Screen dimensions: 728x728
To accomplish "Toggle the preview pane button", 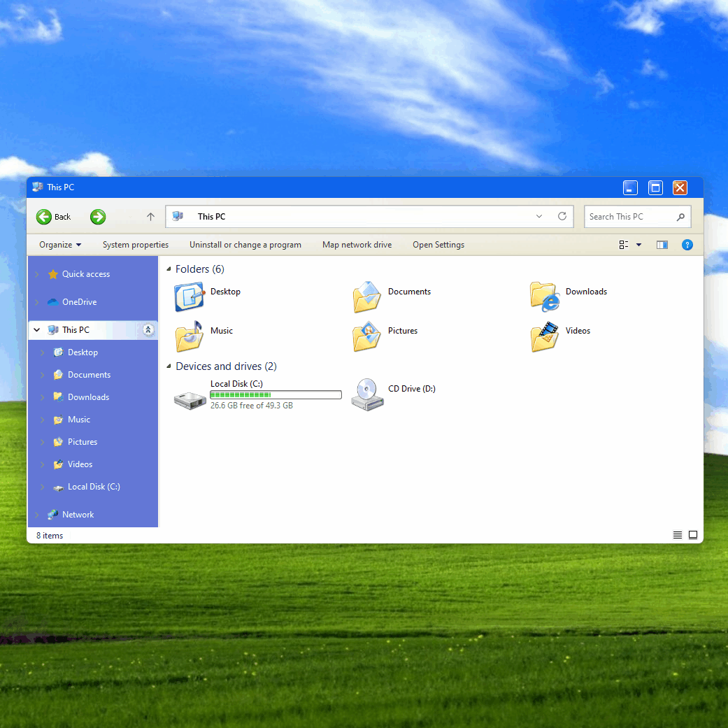I will pos(662,245).
